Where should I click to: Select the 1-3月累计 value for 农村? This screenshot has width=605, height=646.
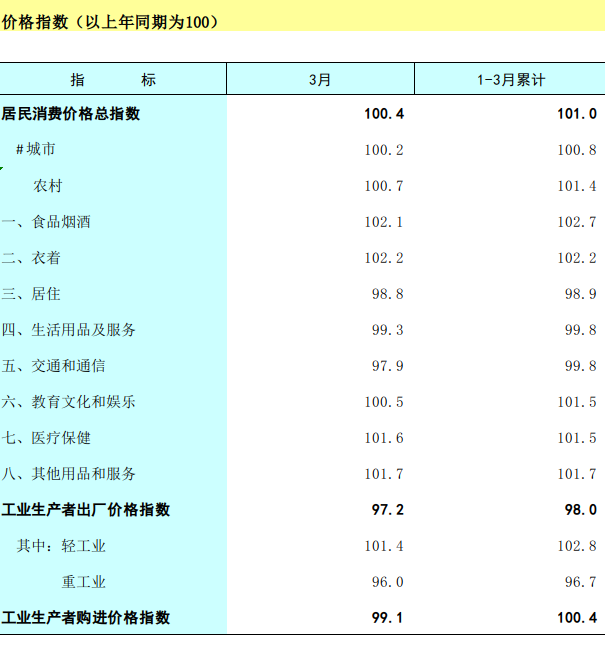[x=577, y=186]
